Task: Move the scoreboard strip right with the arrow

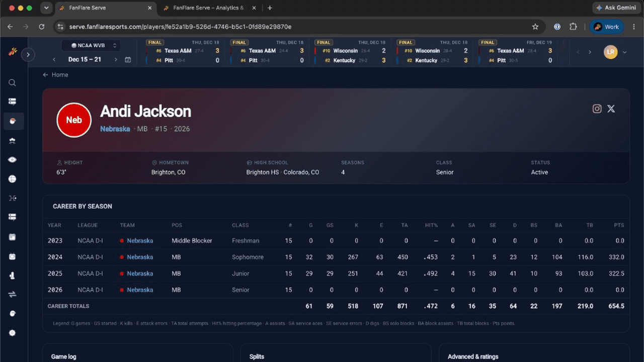Action: pos(590,52)
